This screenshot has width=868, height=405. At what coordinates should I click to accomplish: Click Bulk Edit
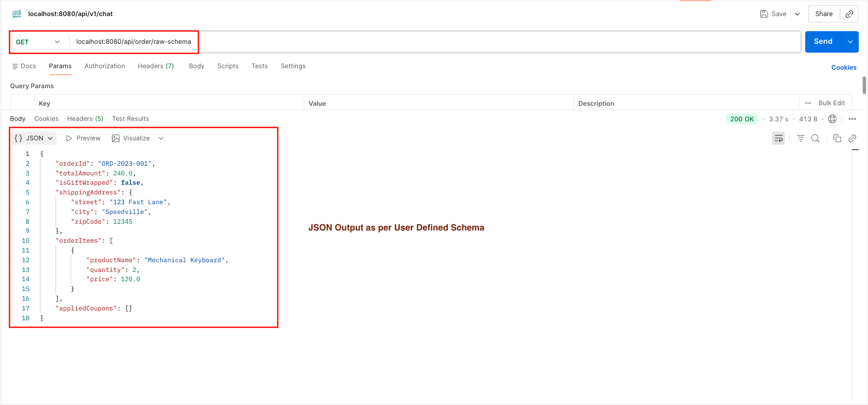pos(831,103)
